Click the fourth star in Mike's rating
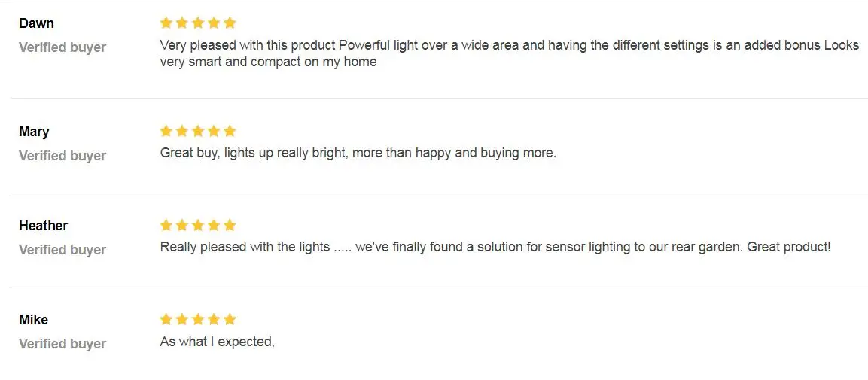This screenshot has width=868, height=380. 214,319
